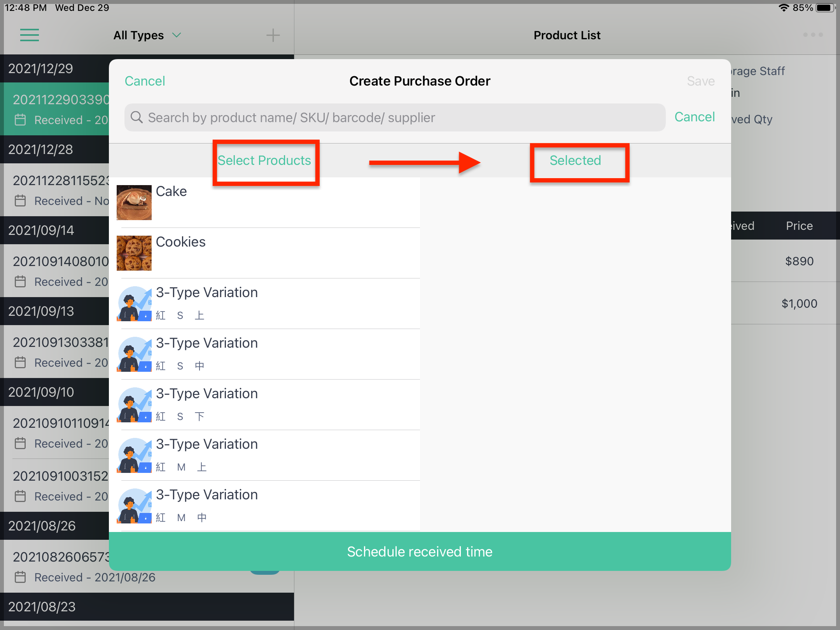Check the Wi-Fi status icon

(784, 8)
